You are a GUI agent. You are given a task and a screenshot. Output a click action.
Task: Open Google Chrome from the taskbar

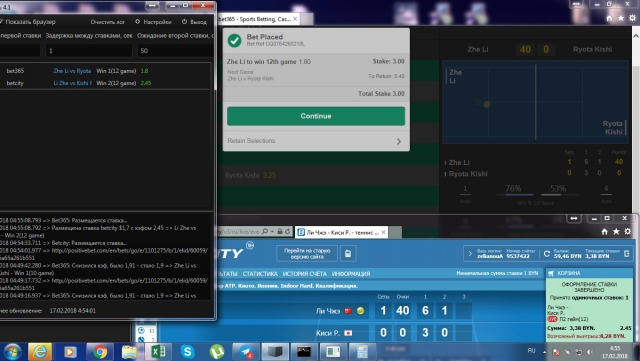click(x=100, y=352)
